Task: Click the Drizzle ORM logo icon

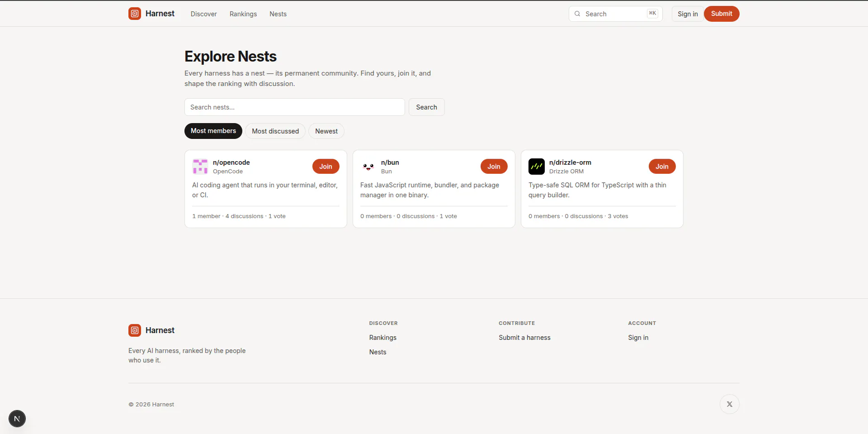Action: [x=537, y=167]
